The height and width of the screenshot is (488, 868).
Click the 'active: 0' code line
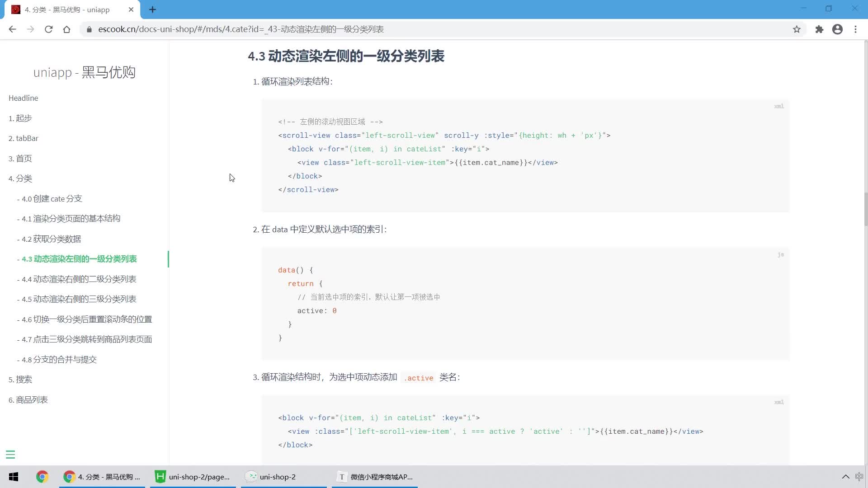pyautogui.click(x=317, y=311)
